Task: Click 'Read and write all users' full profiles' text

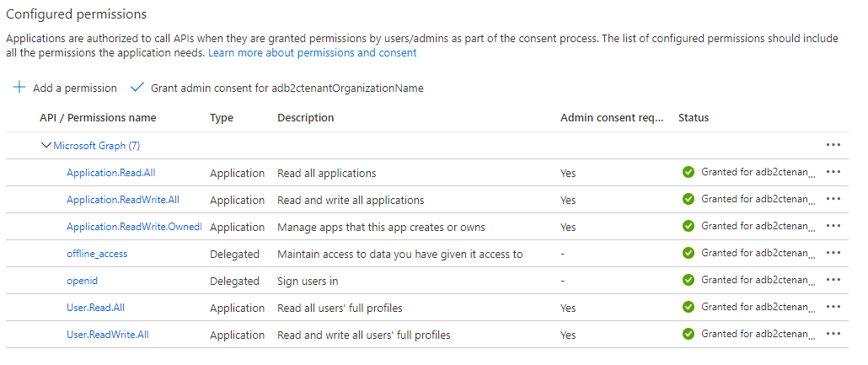Action: (x=364, y=335)
